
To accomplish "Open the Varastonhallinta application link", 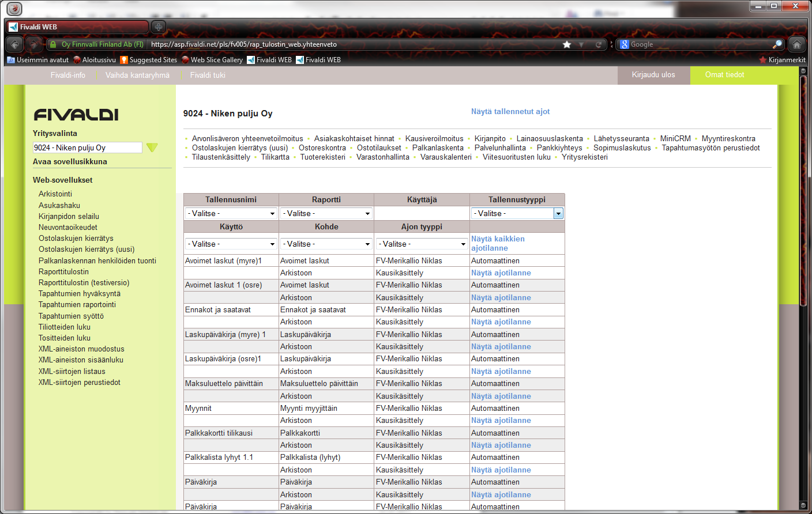I will (x=383, y=157).
